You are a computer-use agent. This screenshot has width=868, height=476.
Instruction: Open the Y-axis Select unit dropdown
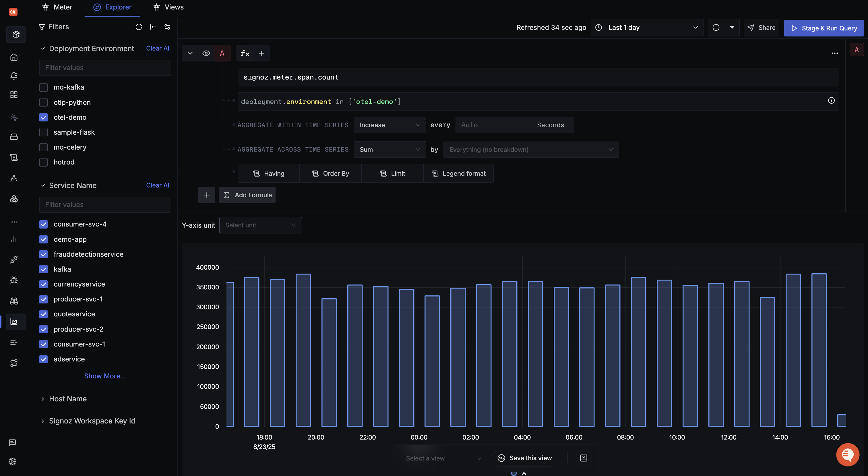tap(260, 225)
